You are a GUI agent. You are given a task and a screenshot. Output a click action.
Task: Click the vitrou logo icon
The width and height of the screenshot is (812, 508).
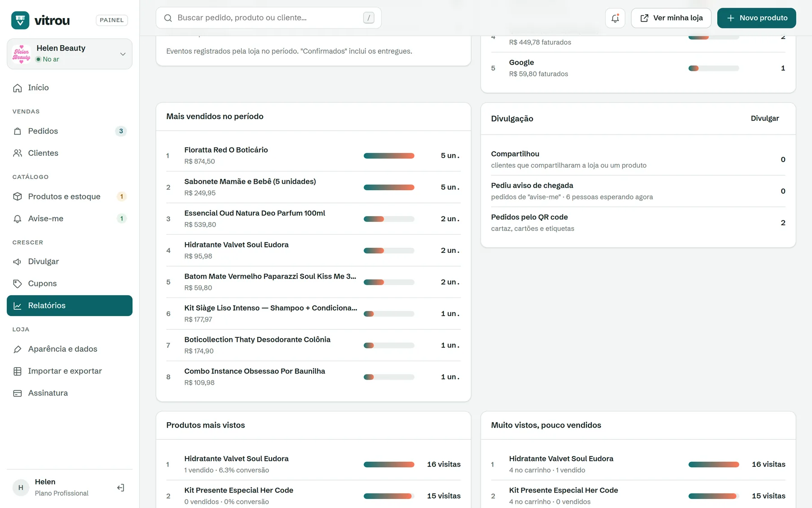[20, 20]
